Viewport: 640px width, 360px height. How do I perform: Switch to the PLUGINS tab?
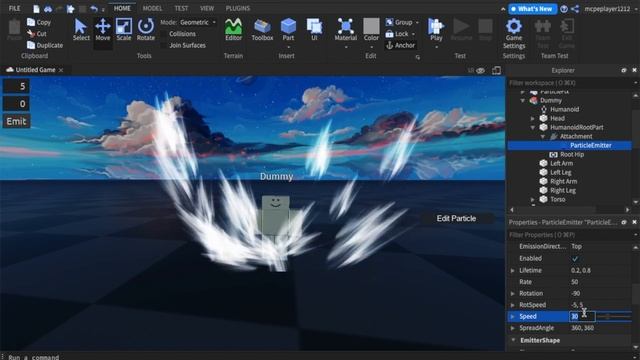click(238, 8)
